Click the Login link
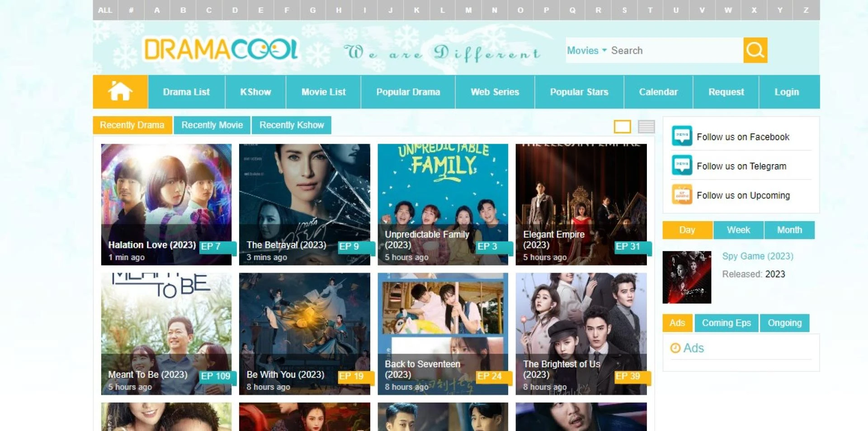868x431 pixels. (x=787, y=92)
